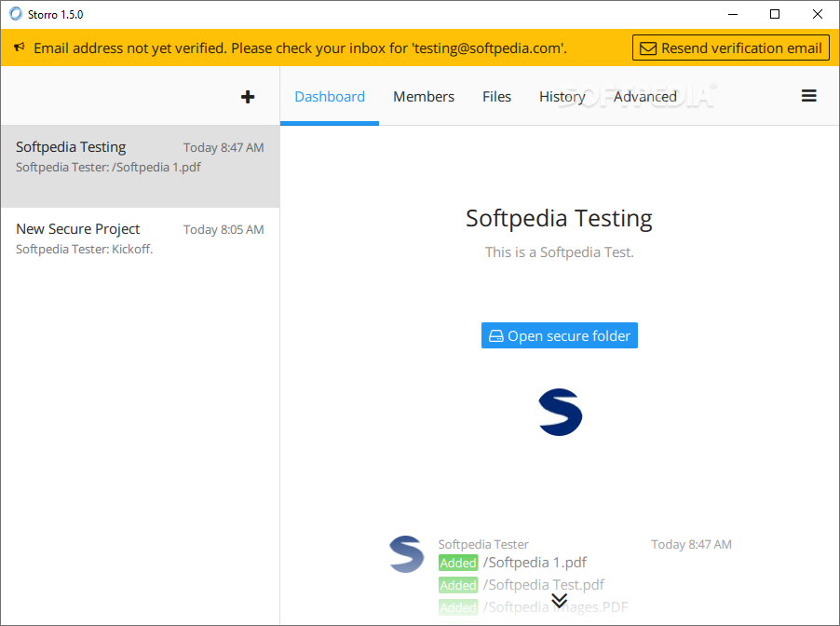Close the Storro window
Viewport: 840px width, 626px height.
click(x=817, y=14)
